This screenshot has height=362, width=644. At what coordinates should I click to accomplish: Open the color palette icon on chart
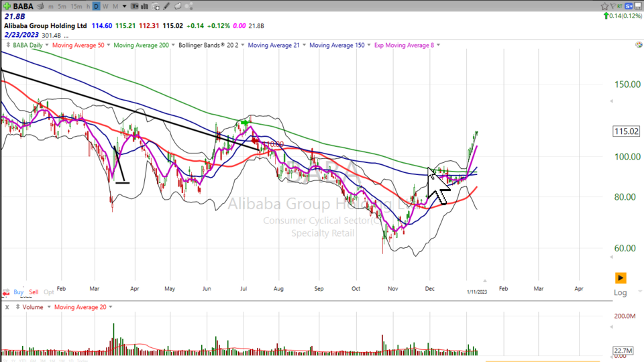click(639, 45)
